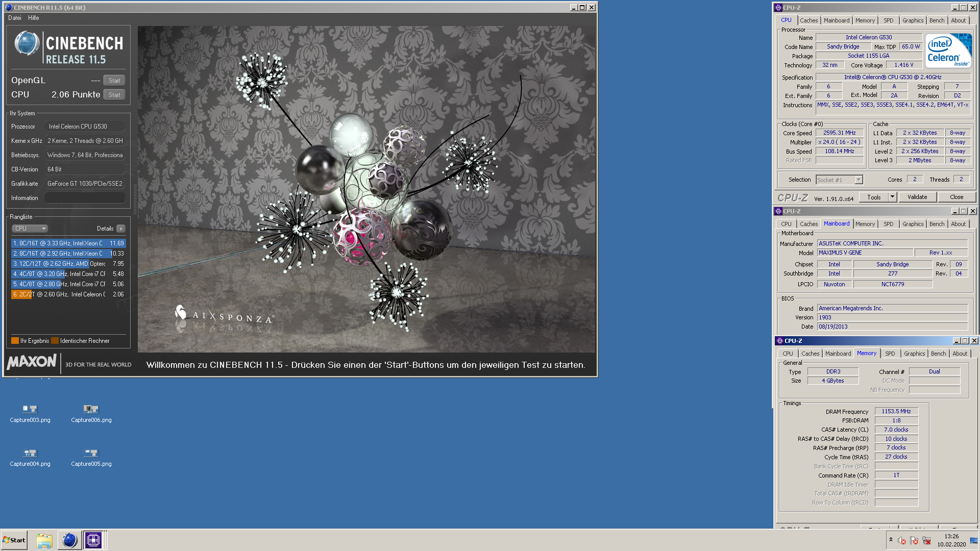This screenshot has width=980, height=551.
Task: Open SPD tab in top CPU-Z window
Action: pyautogui.click(x=889, y=20)
